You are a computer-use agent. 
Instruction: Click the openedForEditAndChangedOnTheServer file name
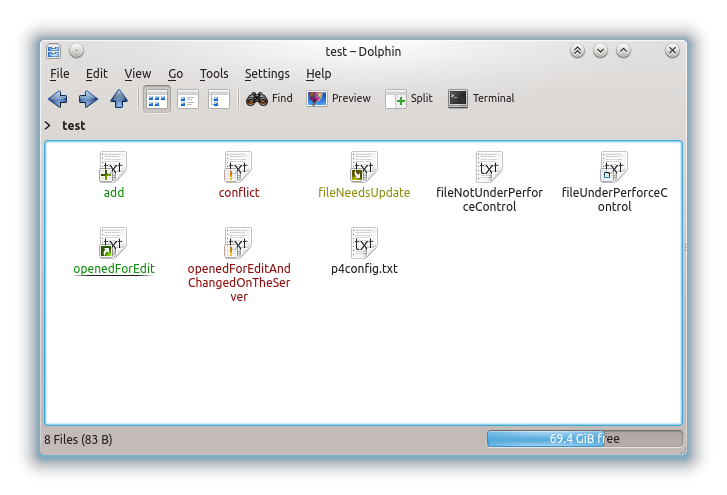tap(239, 283)
